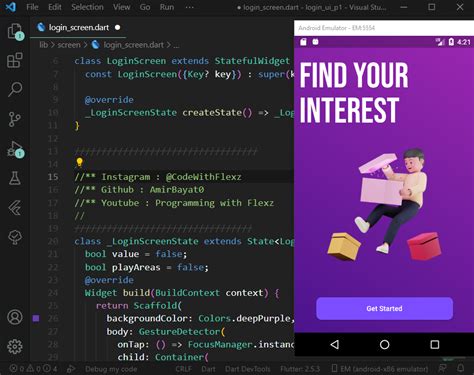The height and width of the screenshot is (375, 474).
Task: Click the deepPurple color swatch on line 26
Action: click(36, 318)
